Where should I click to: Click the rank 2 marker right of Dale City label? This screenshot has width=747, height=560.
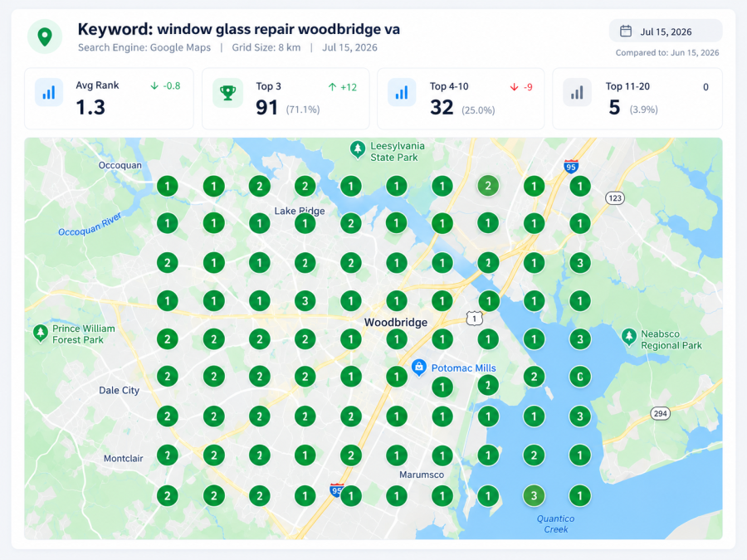[167, 377]
